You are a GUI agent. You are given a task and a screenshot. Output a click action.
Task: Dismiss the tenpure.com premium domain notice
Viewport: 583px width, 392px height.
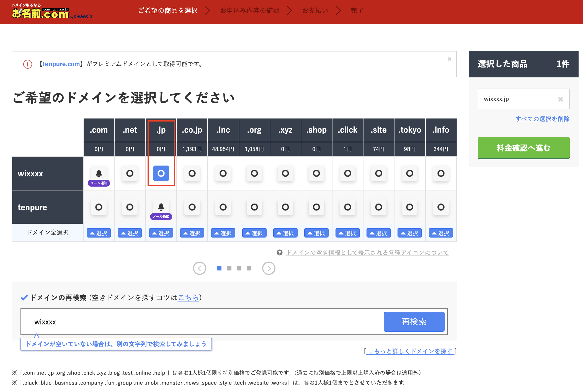click(449, 59)
